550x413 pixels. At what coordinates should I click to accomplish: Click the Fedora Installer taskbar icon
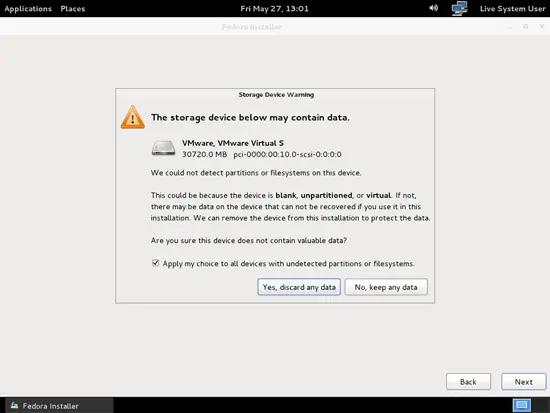(x=14, y=406)
